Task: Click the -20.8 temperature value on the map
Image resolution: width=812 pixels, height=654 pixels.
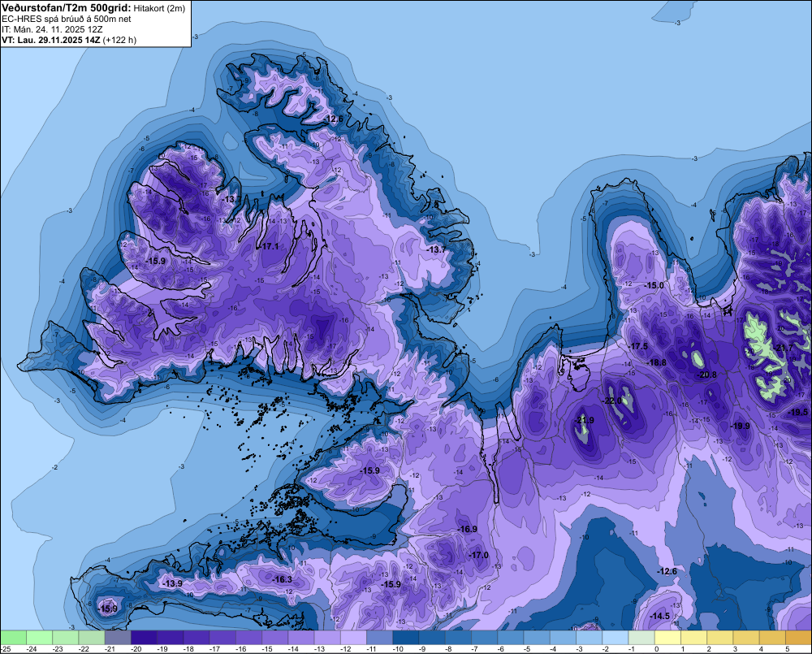Action: (707, 375)
